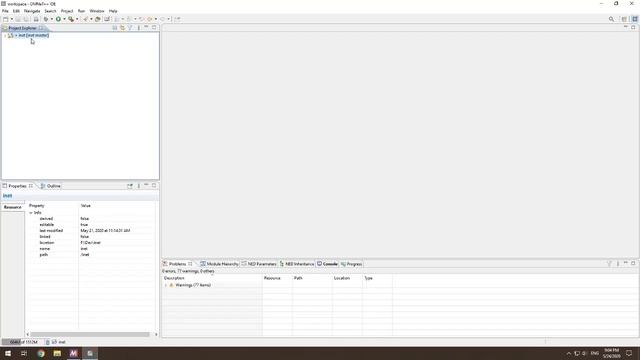Click the Properties scrollbar right arrow

coord(156,334)
